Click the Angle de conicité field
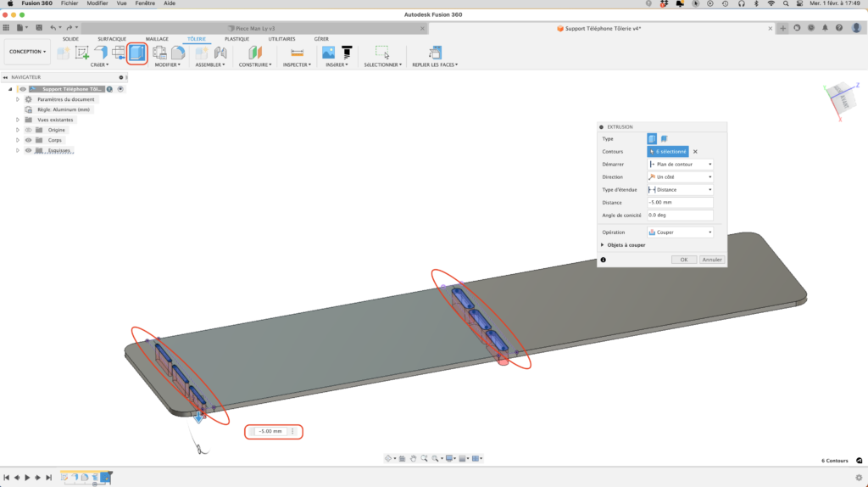Image resolution: width=868 pixels, height=487 pixels. click(680, 215)
